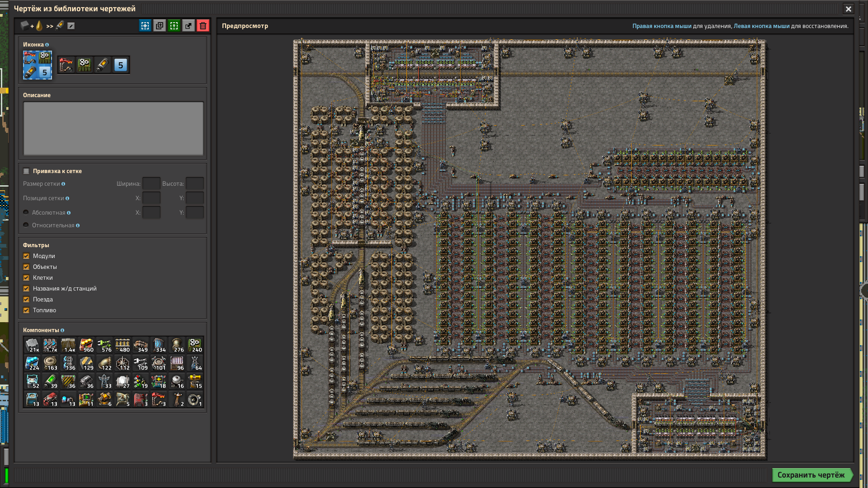Toggle the Топливо filter checkbox
The image size is (868, 488).
pos(26,310)
